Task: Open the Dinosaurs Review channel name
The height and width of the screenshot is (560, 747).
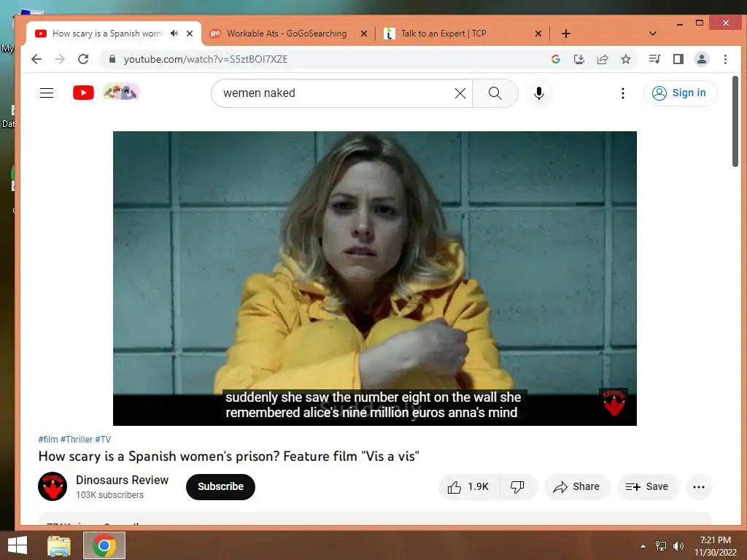Action: 122,480
